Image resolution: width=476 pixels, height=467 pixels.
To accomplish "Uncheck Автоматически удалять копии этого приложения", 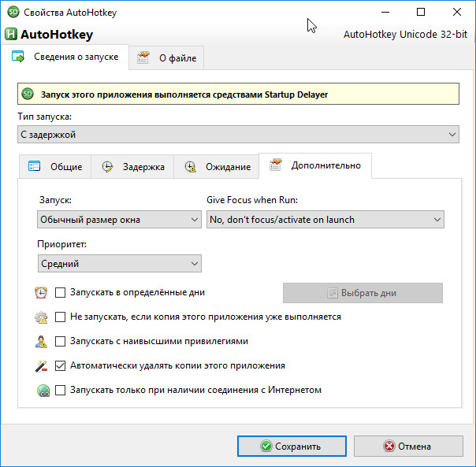I will pyautogui.click(x=60, y=365).
